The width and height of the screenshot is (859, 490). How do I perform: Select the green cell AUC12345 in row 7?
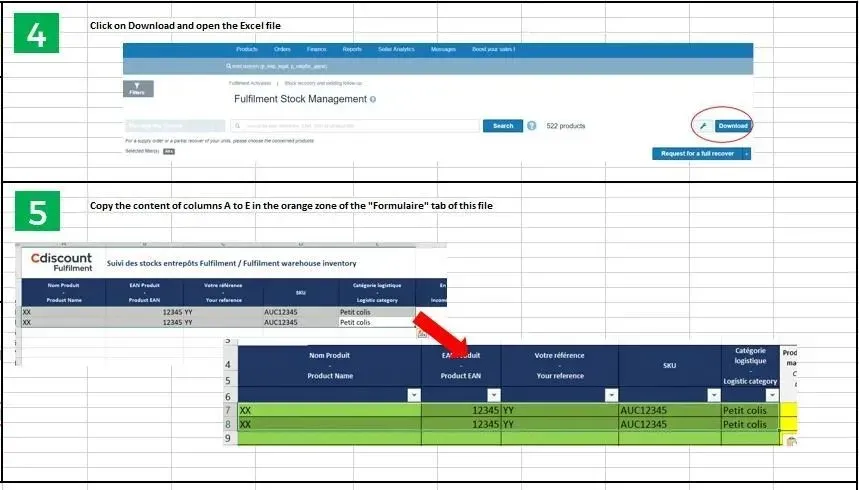(669, 410)
